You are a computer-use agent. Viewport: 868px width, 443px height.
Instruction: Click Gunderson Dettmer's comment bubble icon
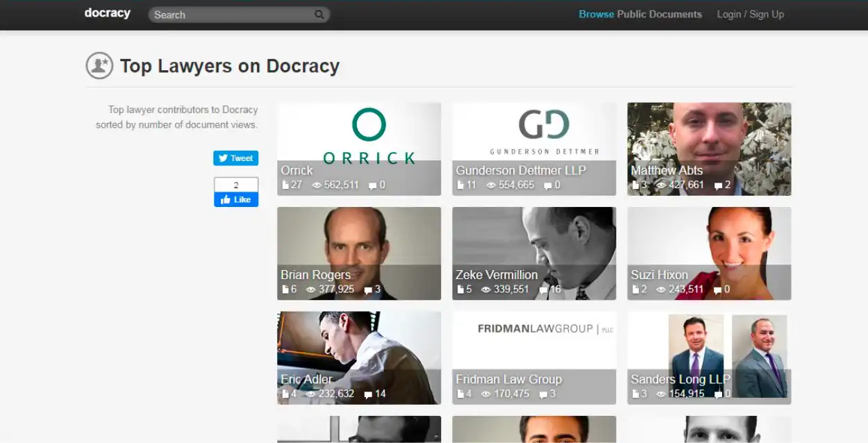tap(547, 186)
